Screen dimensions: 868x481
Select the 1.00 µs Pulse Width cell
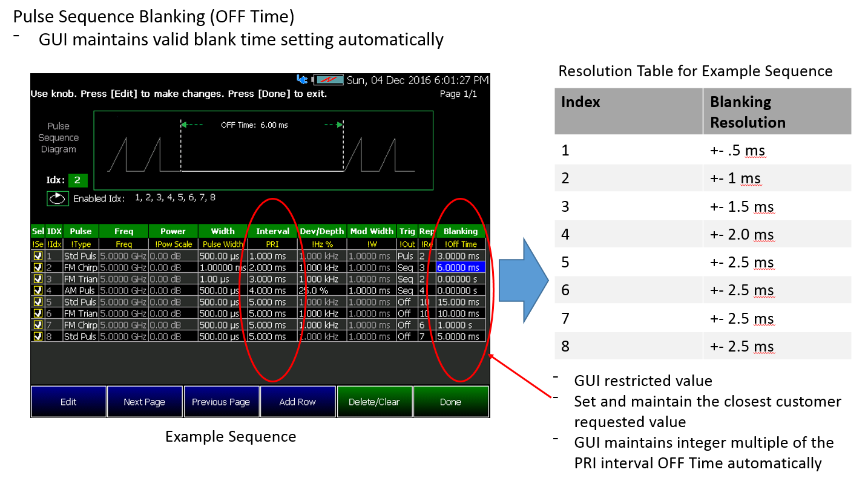(223, 279)
